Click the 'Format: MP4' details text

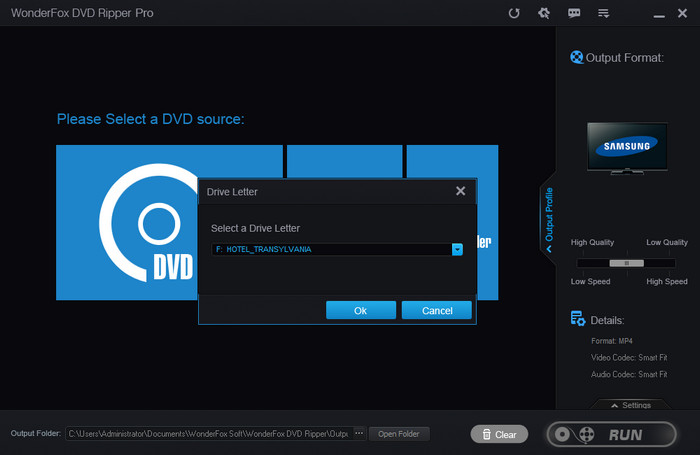pyautogui.click(x=612, y=341)
